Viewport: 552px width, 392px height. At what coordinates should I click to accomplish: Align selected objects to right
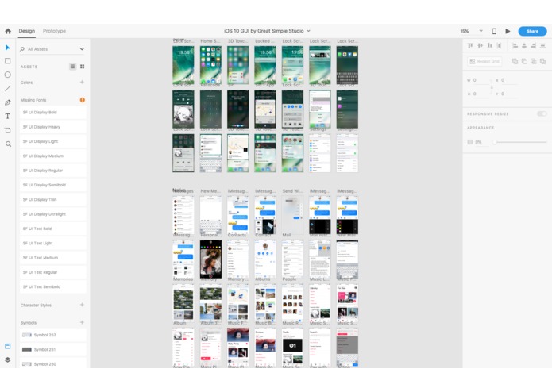tap(534, 46)
